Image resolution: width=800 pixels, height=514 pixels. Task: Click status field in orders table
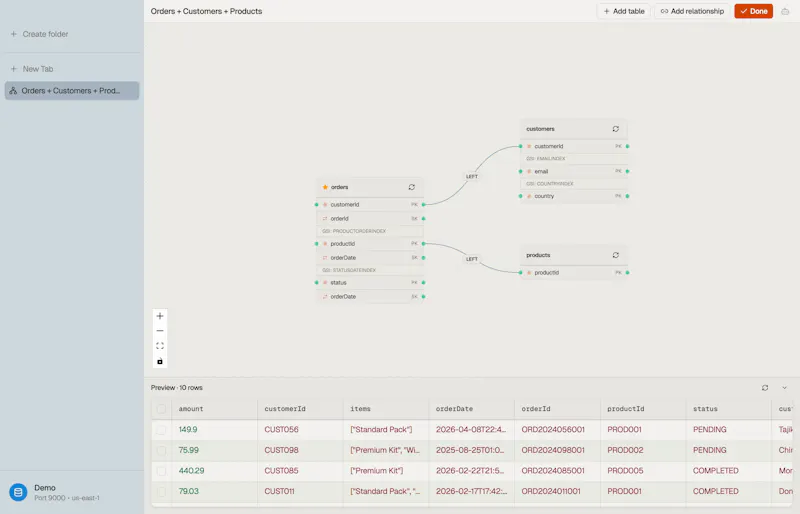(370, 283)
